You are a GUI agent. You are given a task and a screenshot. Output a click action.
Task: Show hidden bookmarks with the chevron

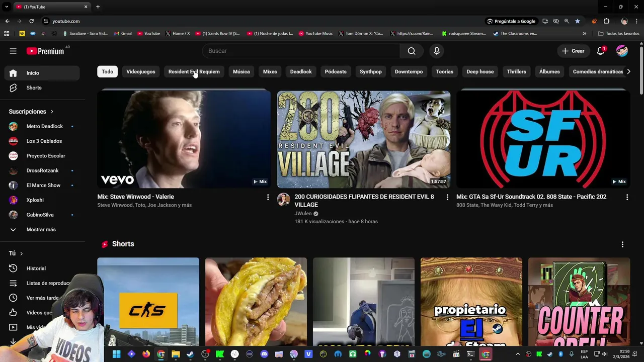point(584,34)
